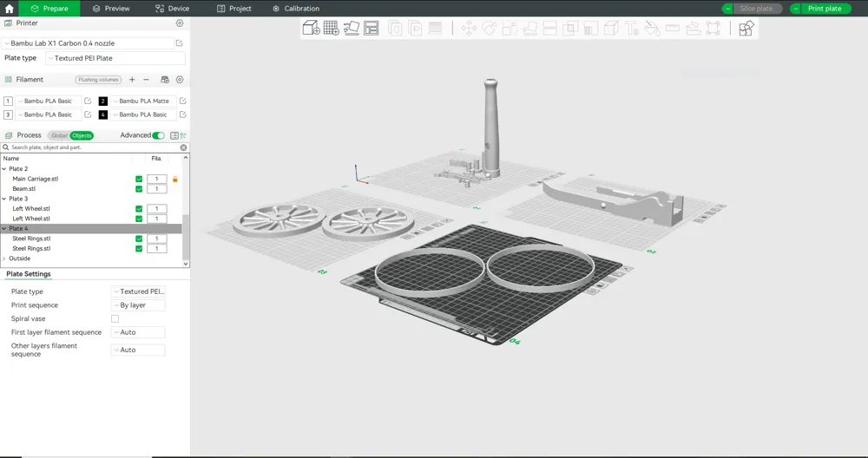Open filament 3 Bambu PLA Basic dropdown
This screenshot has height=458, width=868.
point(48,114)
